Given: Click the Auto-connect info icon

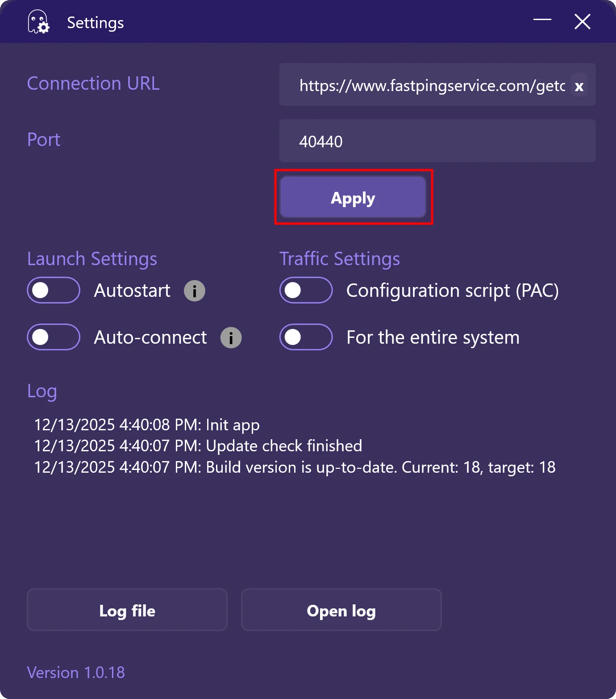Looking at the screenshot, I should 231,338.
